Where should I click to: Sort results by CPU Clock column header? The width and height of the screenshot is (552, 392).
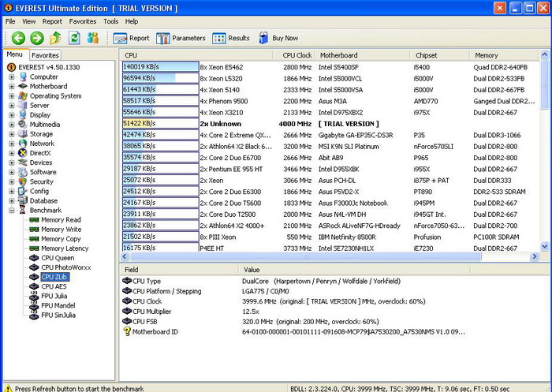coord(293,55)
